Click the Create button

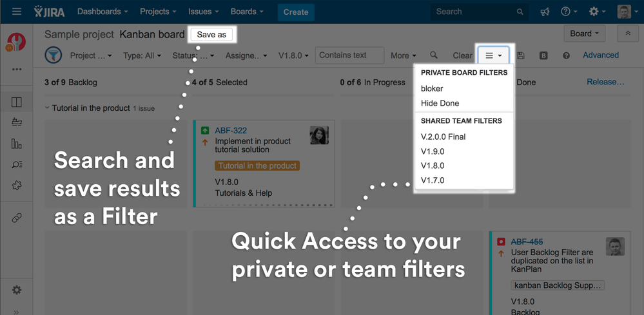pos(296,12)
